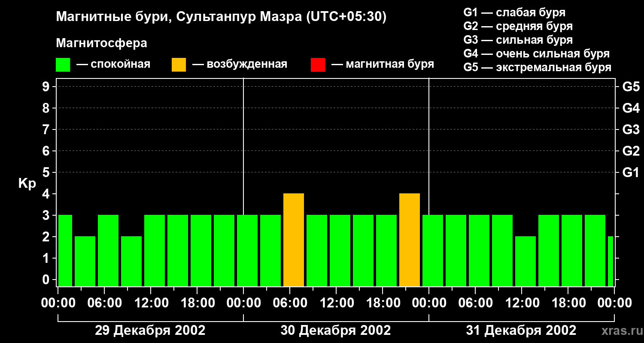Click the «возбужденная» legend label
Viewport: 644px width, 343px height.
coord(247,65)
